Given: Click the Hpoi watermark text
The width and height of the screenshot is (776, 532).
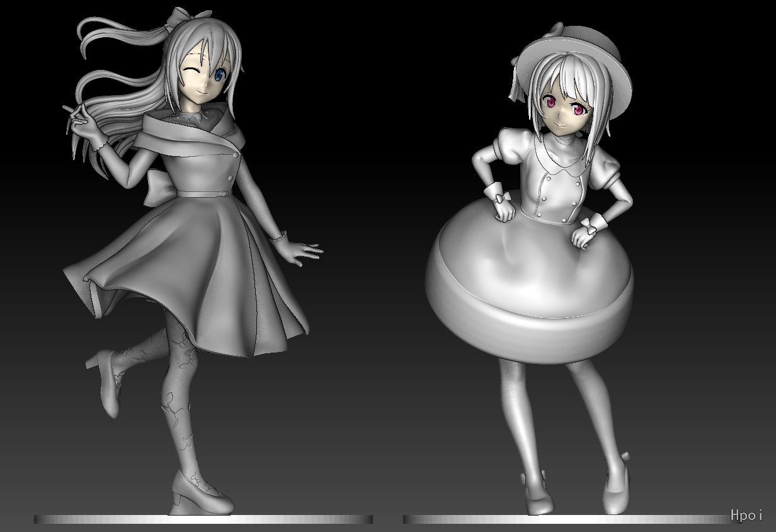Looking at the screenshot, I should 746,515.
